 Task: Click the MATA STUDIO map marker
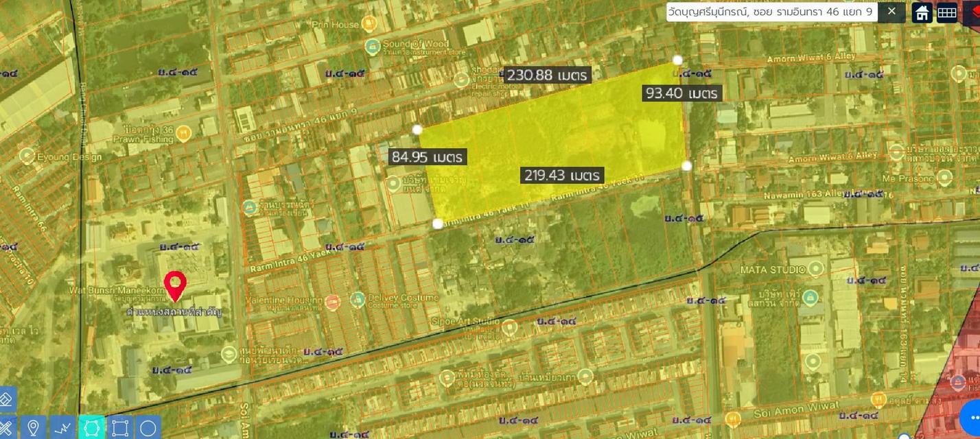click(x=815, y=268)
